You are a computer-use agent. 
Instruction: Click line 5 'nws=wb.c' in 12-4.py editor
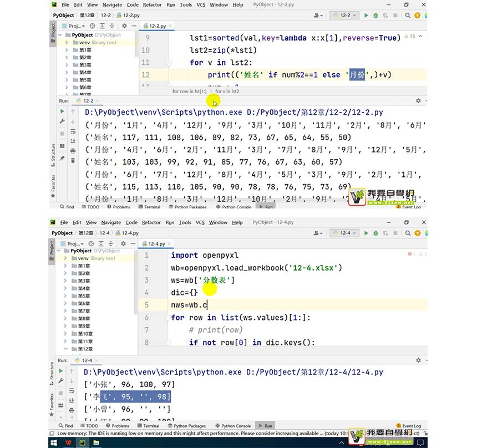point(189,305)
